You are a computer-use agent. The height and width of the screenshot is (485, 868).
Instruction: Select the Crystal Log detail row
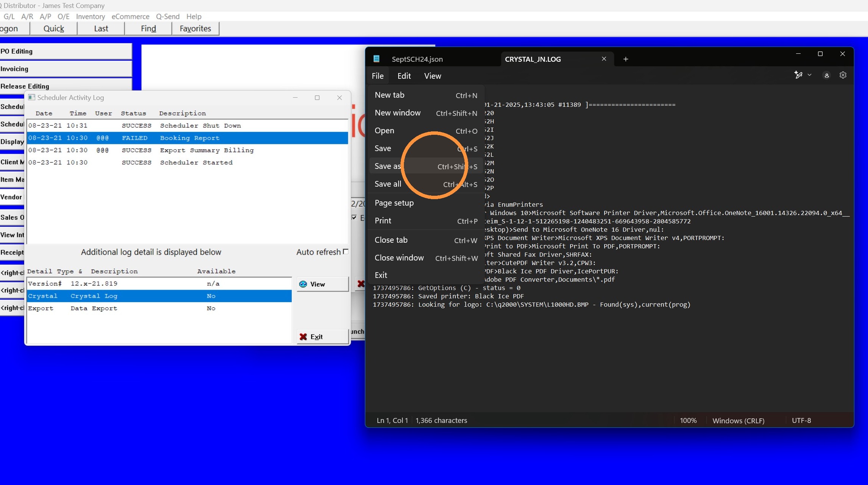[159, 296]
